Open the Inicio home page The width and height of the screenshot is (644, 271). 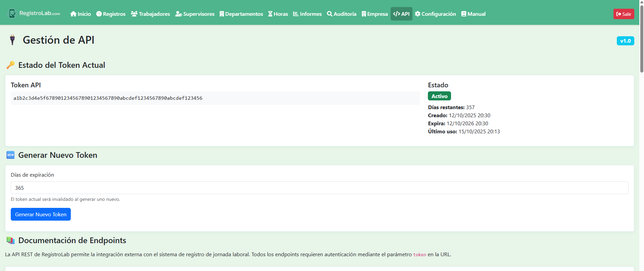coord(81,14)
